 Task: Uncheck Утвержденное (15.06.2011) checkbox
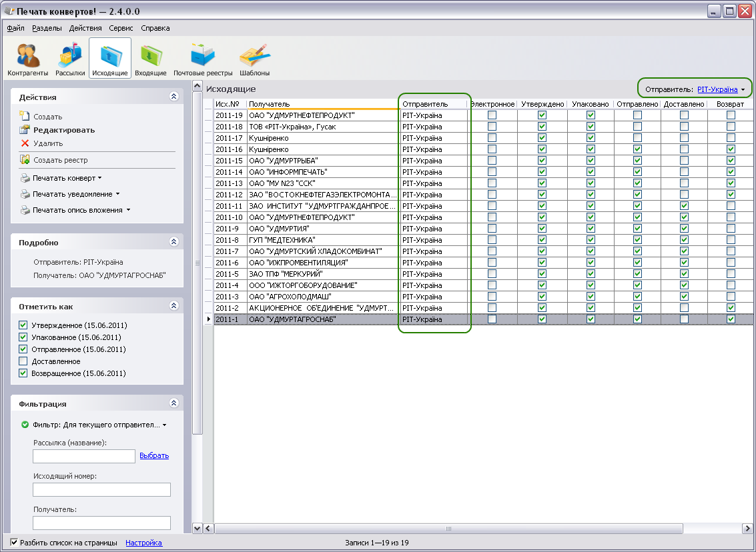tap(23, 325)
